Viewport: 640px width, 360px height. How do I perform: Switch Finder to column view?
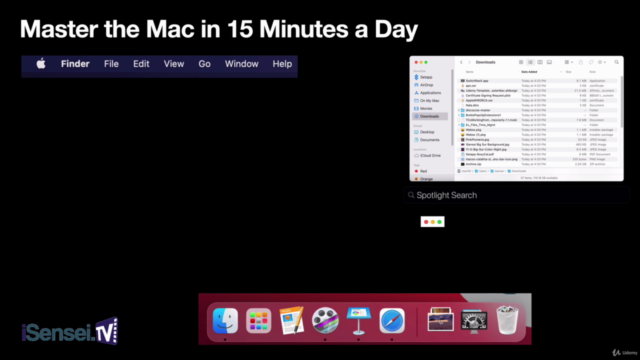click(540, 62)
